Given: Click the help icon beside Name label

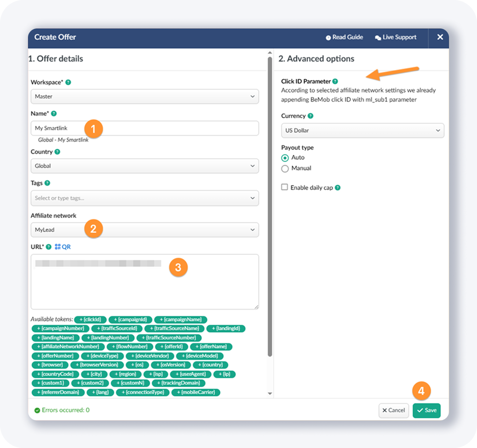Looking at the screenshot, I should click(54, 114).
